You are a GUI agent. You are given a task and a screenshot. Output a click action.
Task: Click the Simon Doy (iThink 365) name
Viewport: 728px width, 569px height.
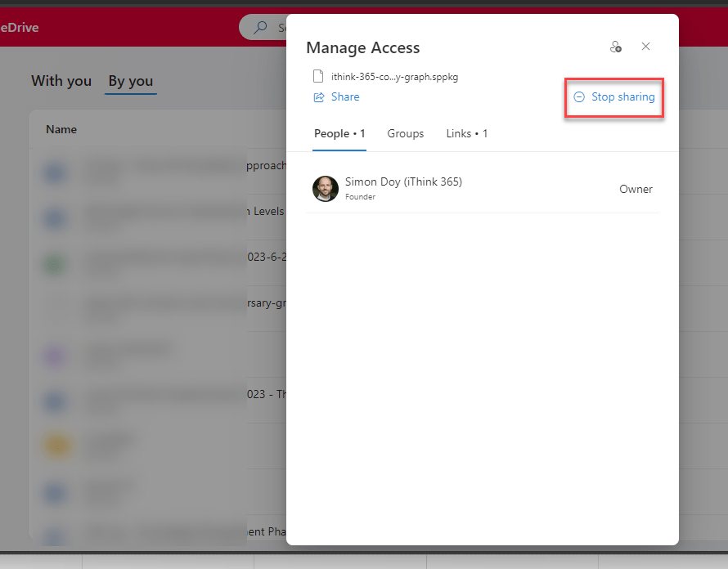coord(403,181)
